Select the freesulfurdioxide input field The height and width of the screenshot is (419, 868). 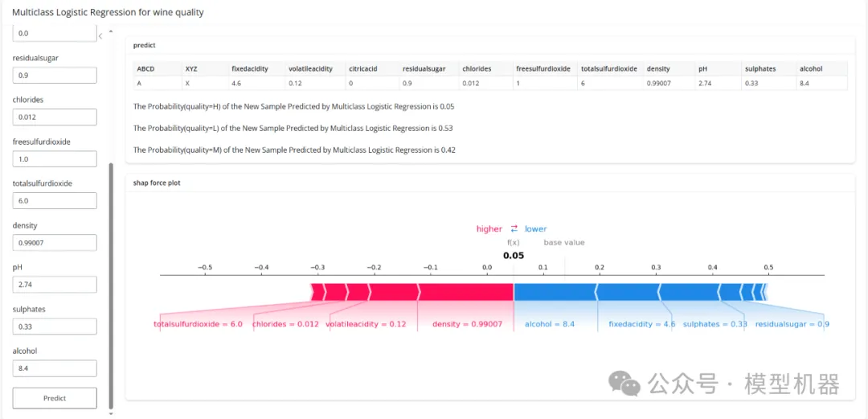click(55, 158)
